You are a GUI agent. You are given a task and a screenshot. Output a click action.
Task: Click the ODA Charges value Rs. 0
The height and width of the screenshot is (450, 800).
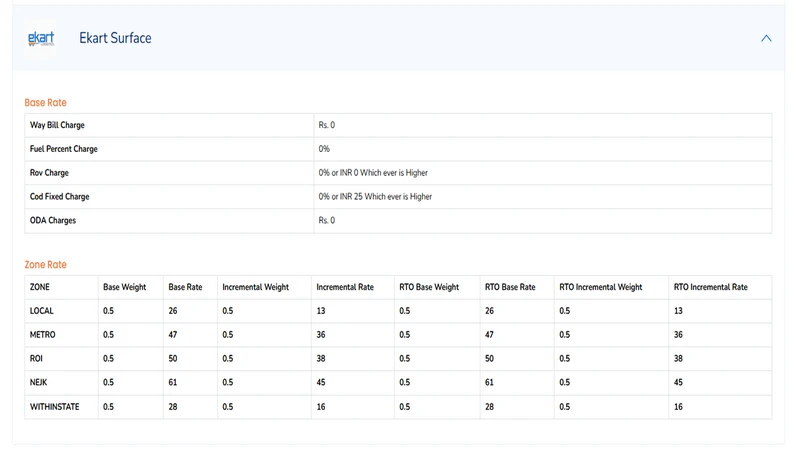click(327, 220)
